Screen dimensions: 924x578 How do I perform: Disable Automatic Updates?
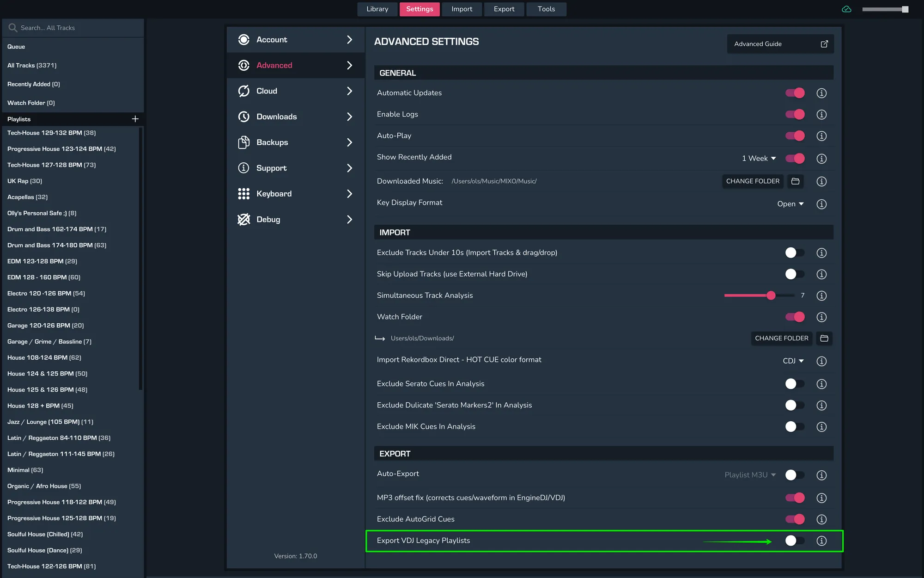pos(795,92)
